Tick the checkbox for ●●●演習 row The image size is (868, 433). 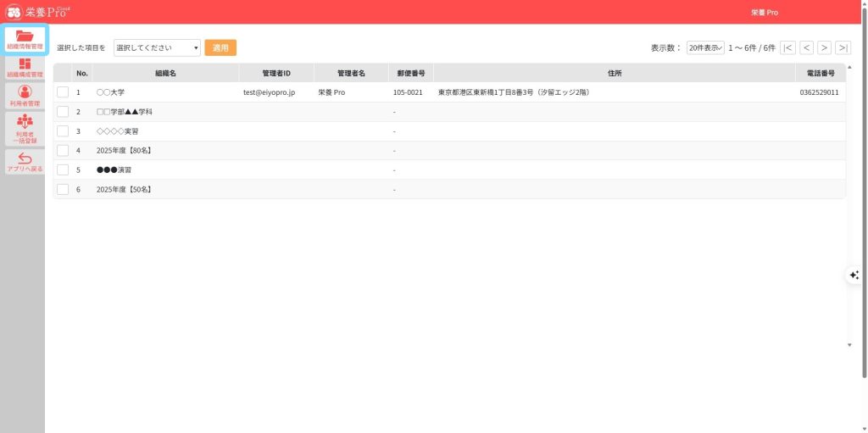click(63, 169)
